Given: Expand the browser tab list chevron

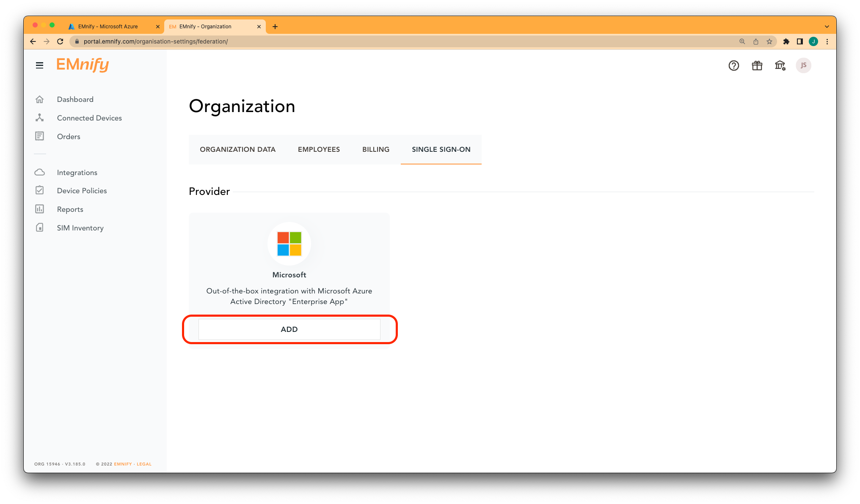Looking at the screenshot, I should (827, 27).
